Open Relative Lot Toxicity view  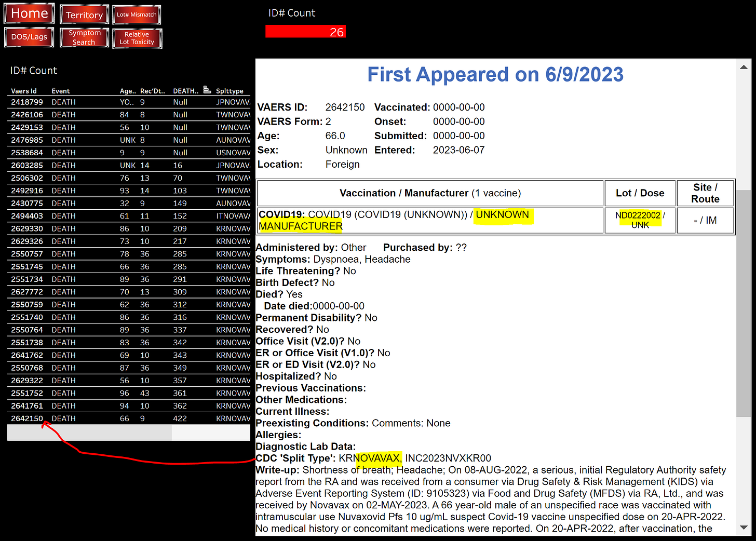[x=137, y=38]
